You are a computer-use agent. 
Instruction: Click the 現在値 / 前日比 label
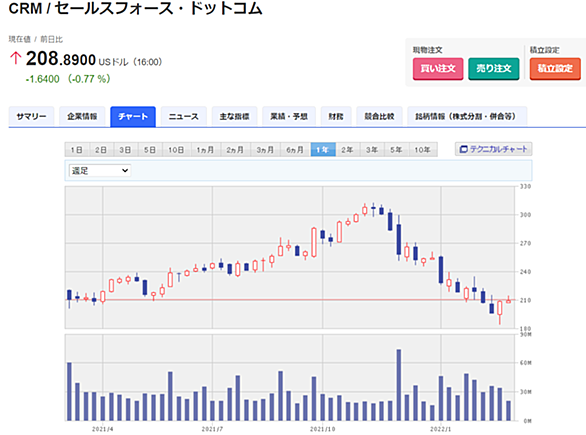[x=36, y=39]
